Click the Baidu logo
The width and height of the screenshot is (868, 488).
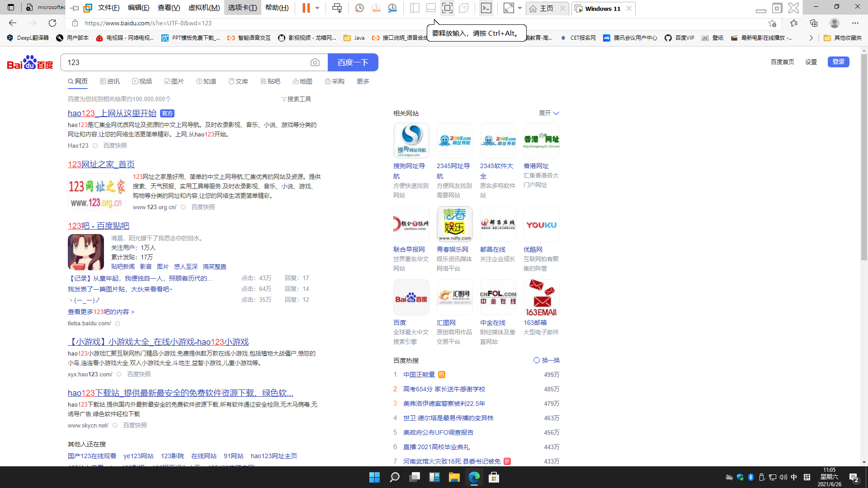30,62
